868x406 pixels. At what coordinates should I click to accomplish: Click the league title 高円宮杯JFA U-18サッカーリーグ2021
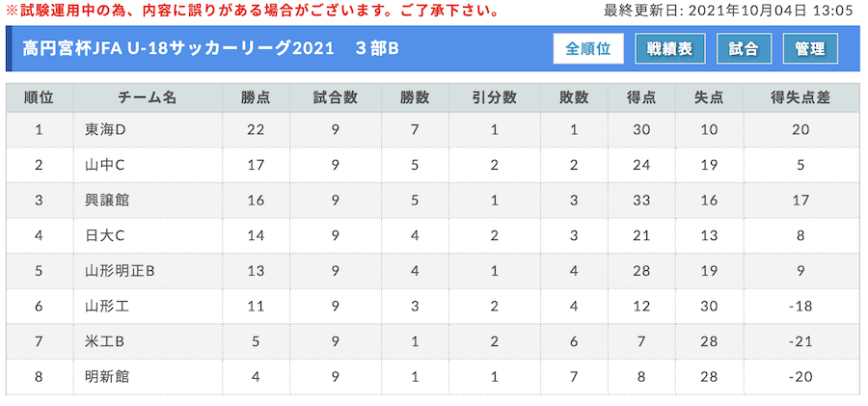coord(178,49)
